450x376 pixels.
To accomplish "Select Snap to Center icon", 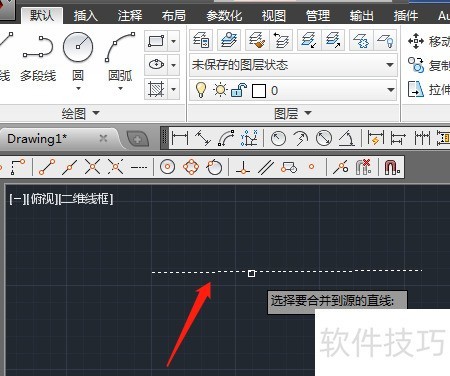I will click(167, 167).
